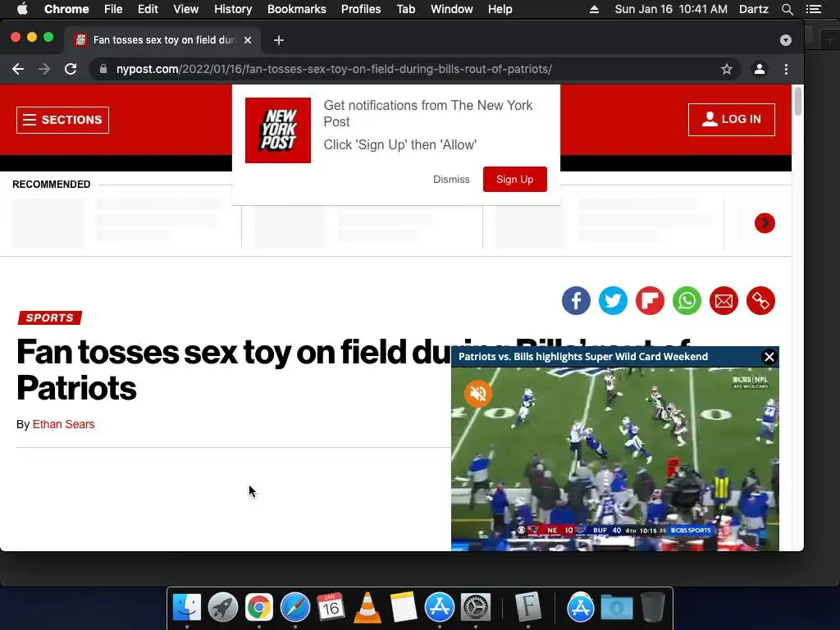Close the floating video player

(x=769, y=357)
